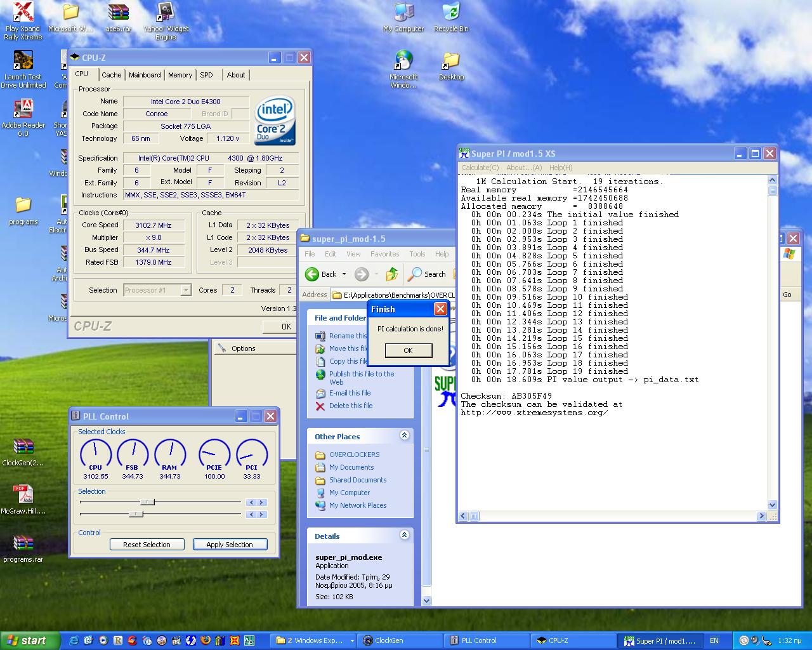Open My Network Places link

(351, 505)
